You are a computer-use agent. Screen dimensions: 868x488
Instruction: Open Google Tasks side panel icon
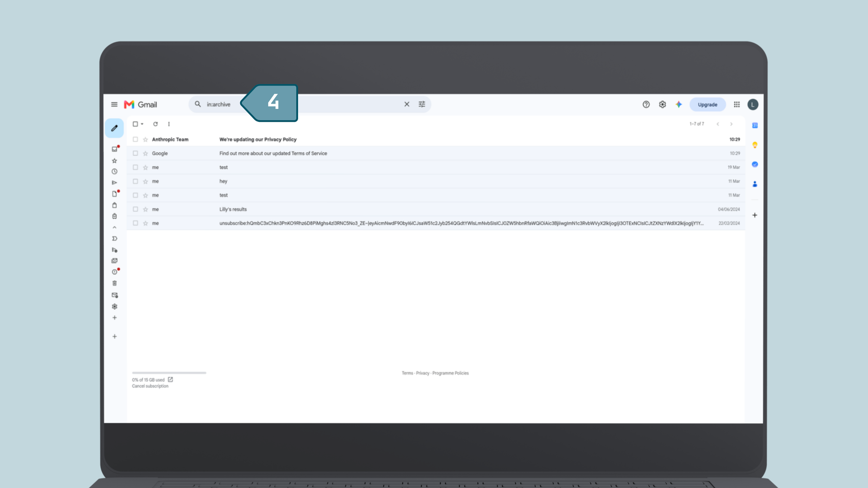755,164
